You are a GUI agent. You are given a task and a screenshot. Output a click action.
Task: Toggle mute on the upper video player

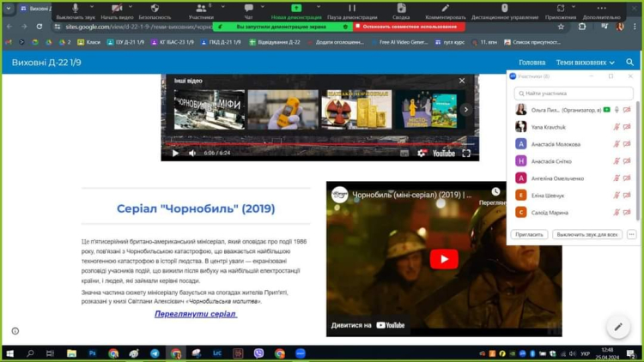pyautogui.click(x=192, y=154)
